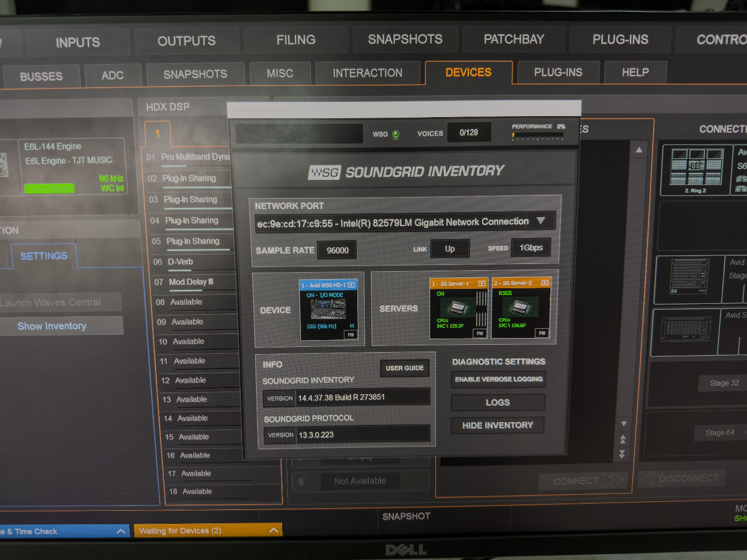
Task: Open the SNAPSHOTS main tab
Action: point(405,39)
